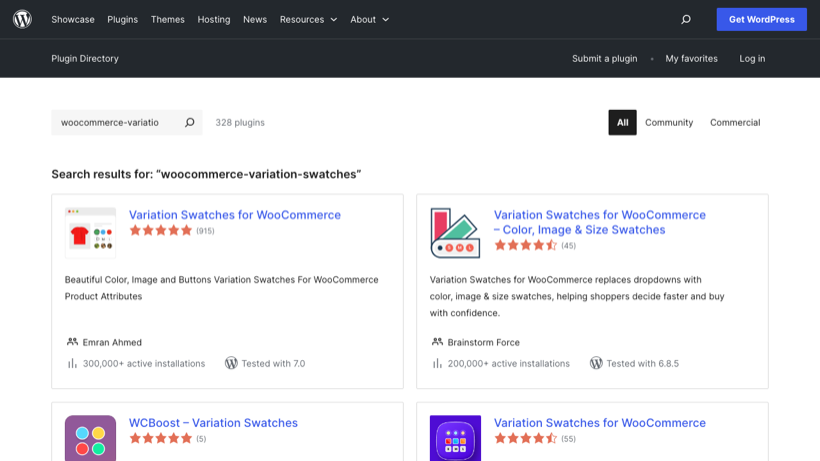The width and height of the screenshot is (820, 461).
Task: Select the All filter tab
Action: (x=622, y=122)
